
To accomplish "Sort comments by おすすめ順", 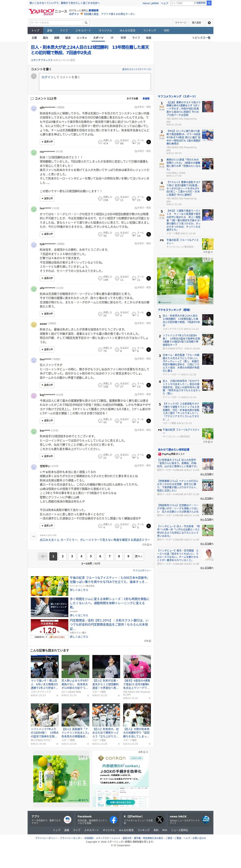I will [133, 99].
